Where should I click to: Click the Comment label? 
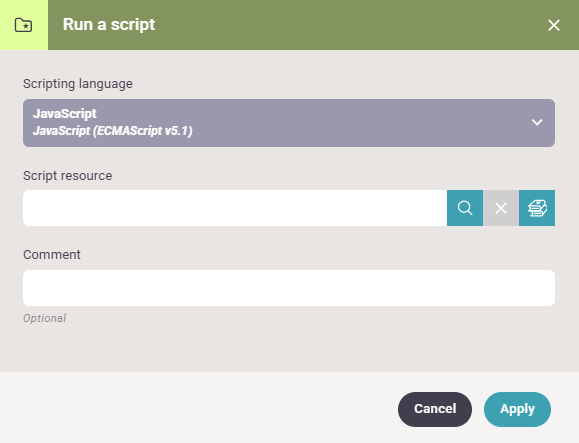pyautogui.click(x=52, y=255)
